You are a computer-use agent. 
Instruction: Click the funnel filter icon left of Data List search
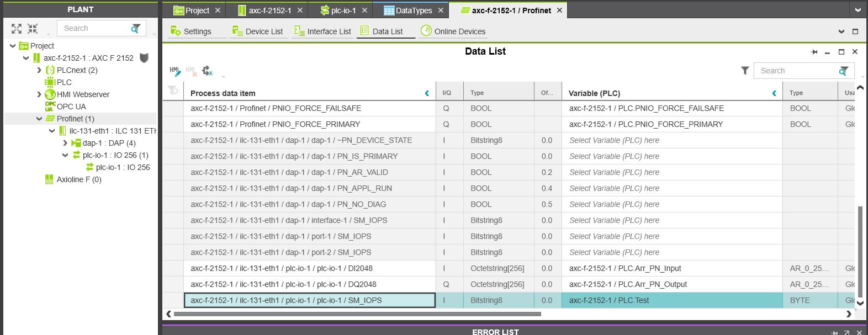745,70
